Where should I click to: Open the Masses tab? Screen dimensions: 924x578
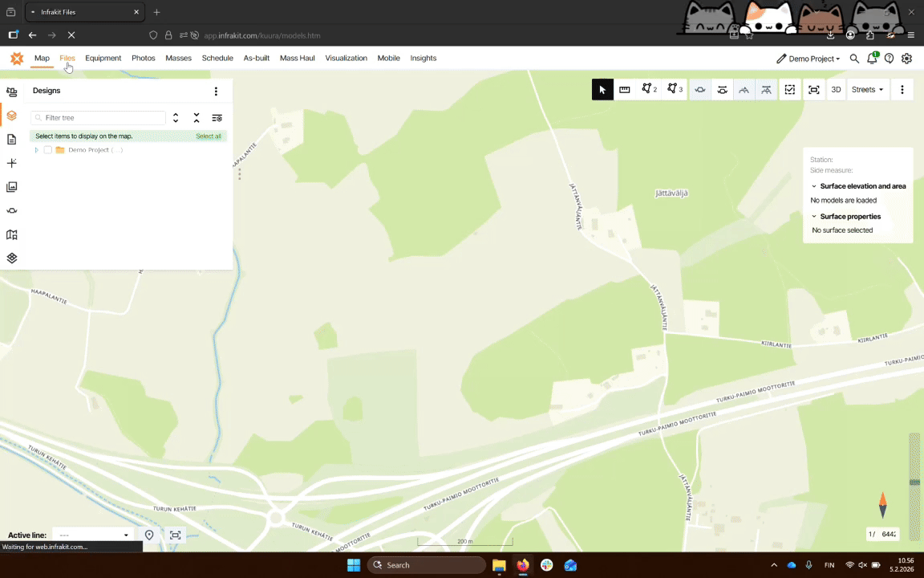pos(179,58)
